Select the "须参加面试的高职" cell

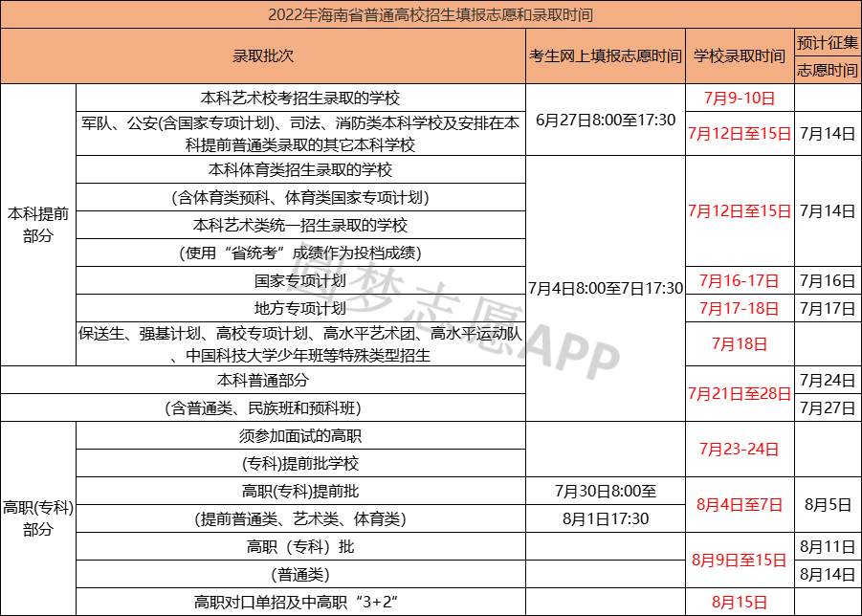coord(300,436)
